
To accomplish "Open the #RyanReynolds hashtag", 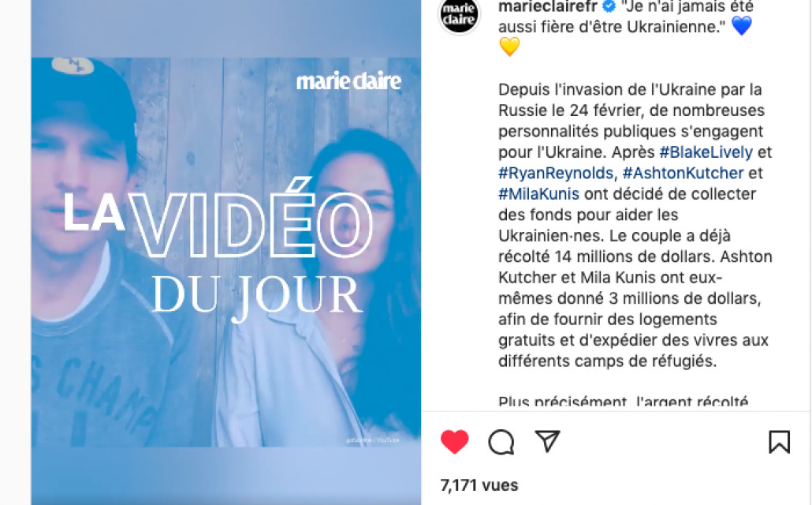I will pyautogui.click(x=556, y=173).
